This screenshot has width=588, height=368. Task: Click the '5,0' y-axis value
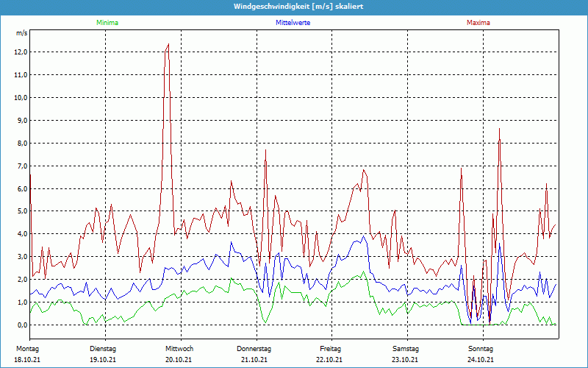pos(22,211)
